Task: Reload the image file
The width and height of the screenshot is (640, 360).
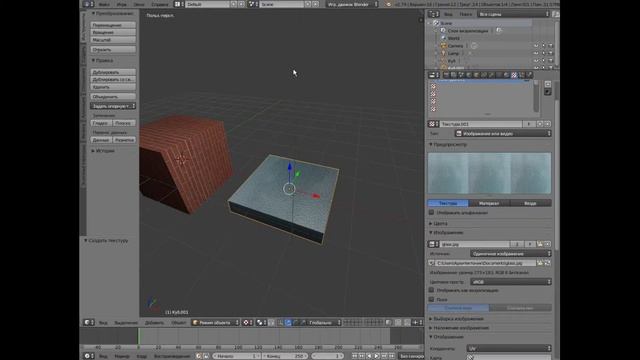Action: pyautogui.click(x=547, y=263)
